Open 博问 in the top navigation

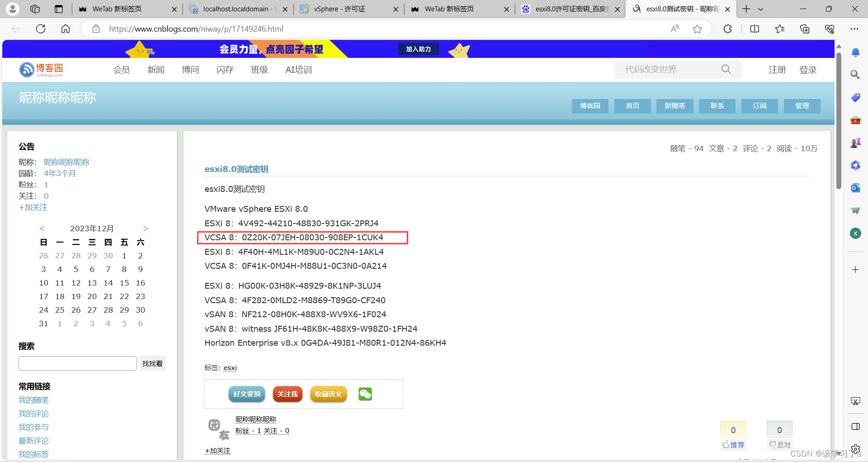tap(190, 70)
